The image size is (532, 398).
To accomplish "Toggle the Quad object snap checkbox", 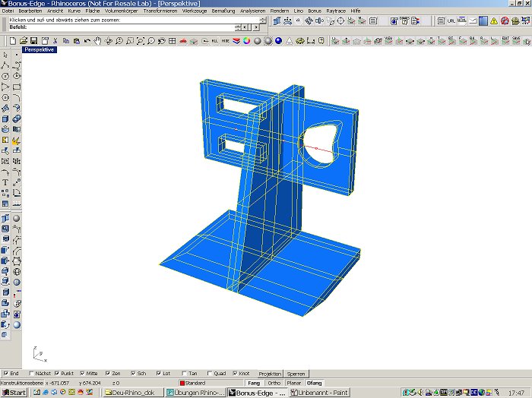I will tap(211, 374).
